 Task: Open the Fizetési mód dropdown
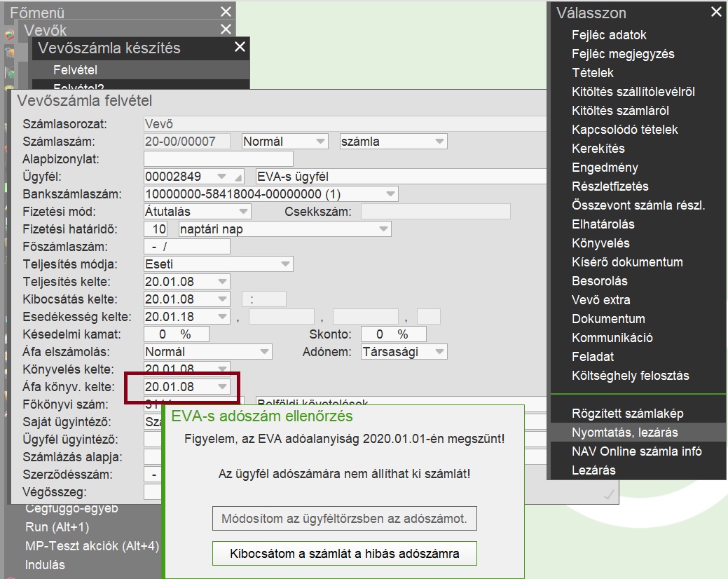tap(243, 212)
